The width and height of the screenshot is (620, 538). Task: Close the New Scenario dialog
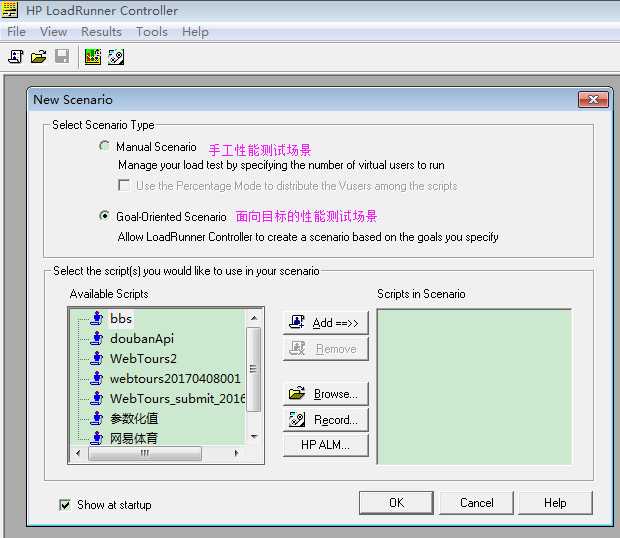(x=593, y=100)
